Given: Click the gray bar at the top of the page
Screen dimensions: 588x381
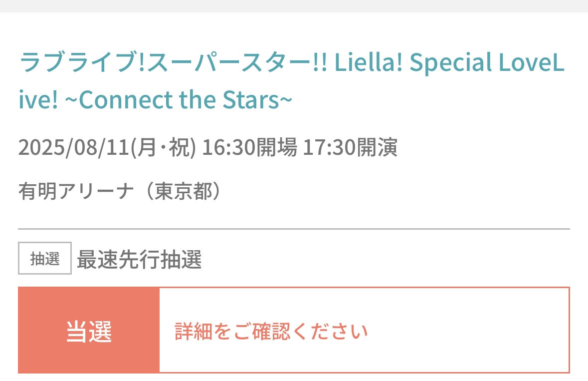Looking at the screenshot, I should point(294,6).
